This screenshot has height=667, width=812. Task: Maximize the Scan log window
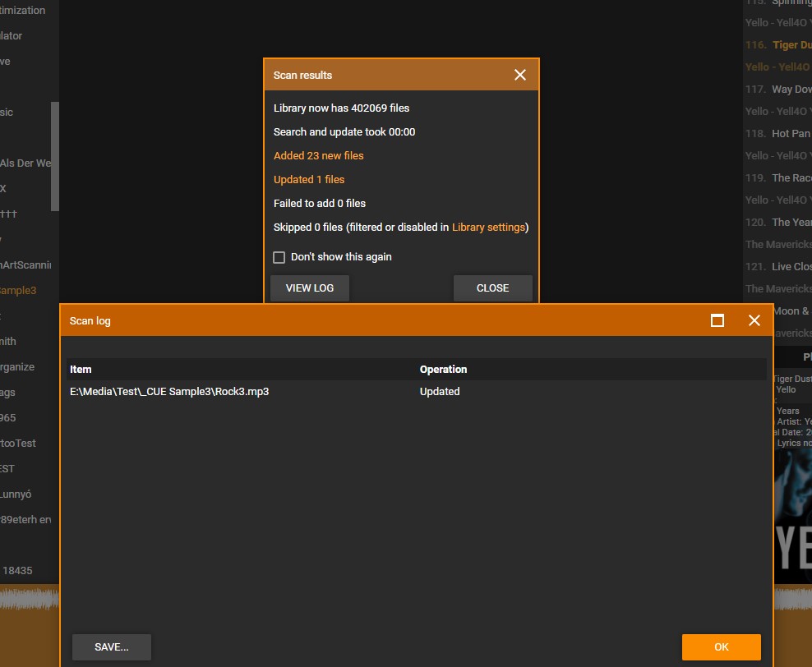pos(717,320)
